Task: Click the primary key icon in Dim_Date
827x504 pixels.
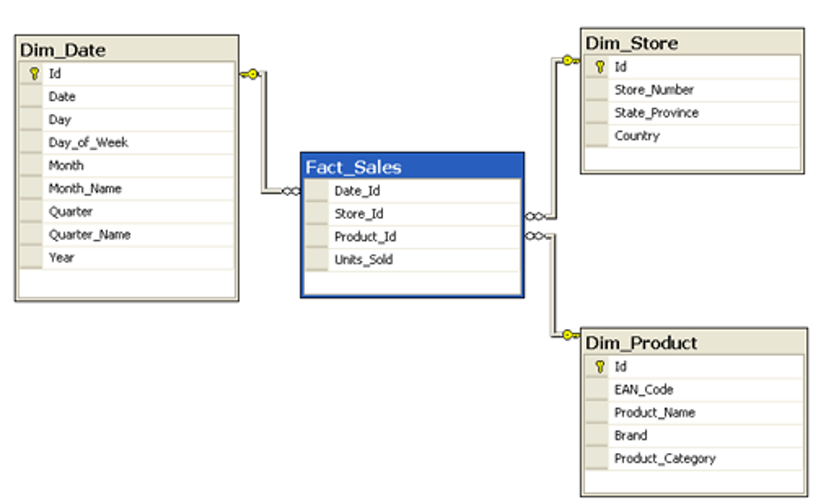Action: click(34, 74)
